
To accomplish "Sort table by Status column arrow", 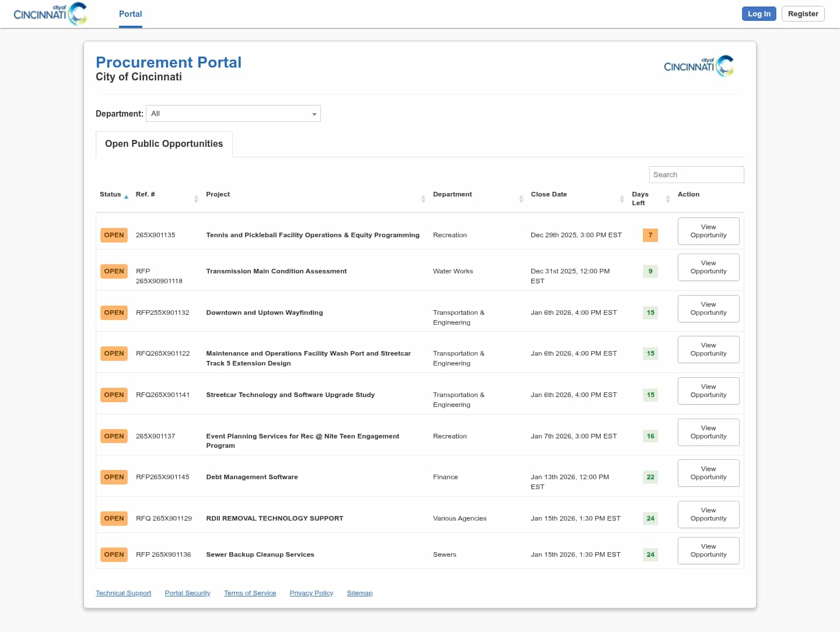I will pos(126,196).
